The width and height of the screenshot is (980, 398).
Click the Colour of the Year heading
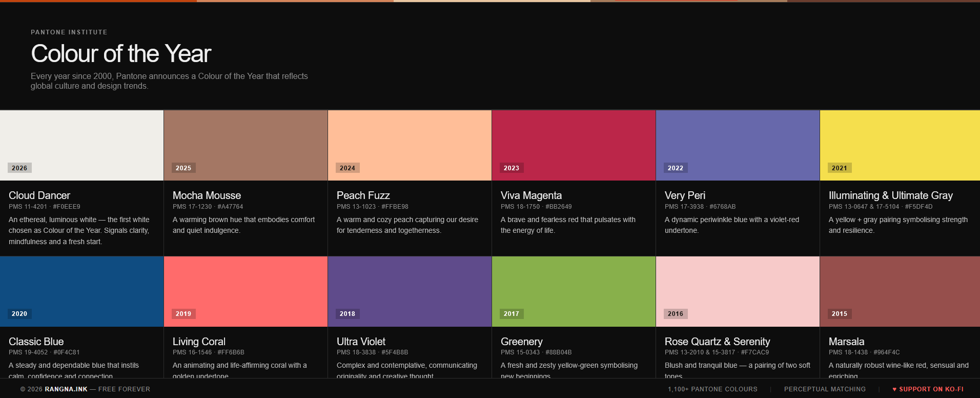(121, 53)
